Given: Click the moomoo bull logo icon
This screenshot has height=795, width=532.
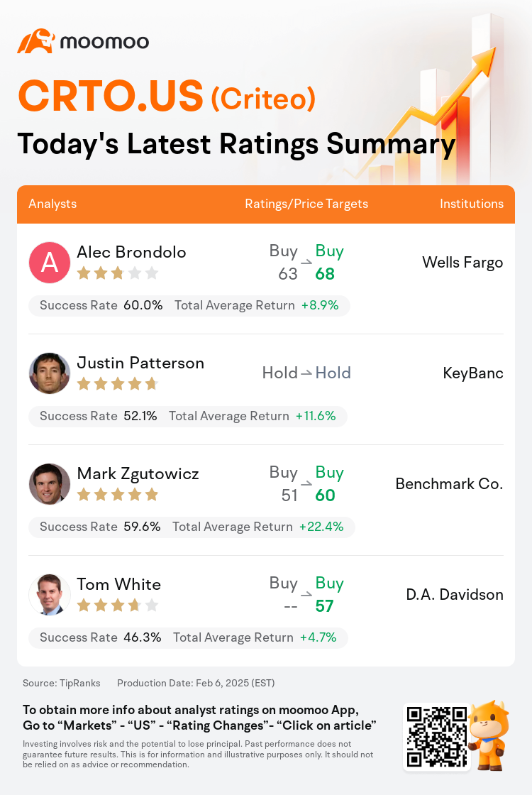Looking at the screenshot, I should click(x=35, y=41).
